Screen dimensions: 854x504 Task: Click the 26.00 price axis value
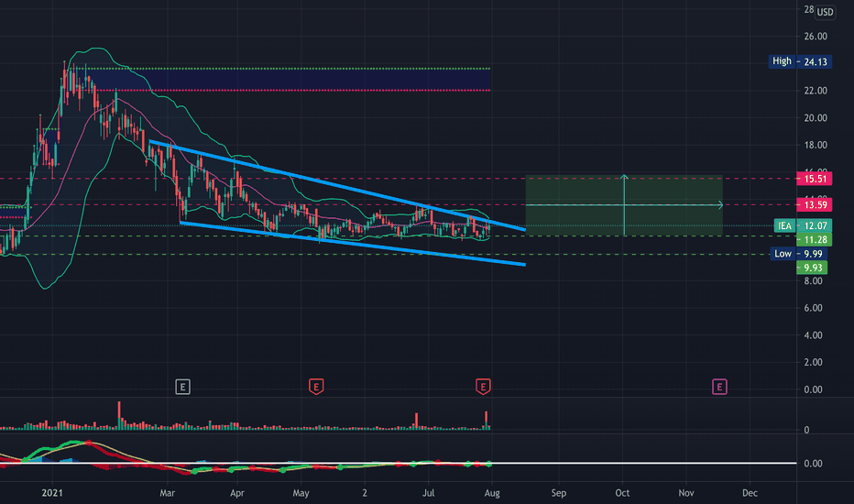(816, 37)
